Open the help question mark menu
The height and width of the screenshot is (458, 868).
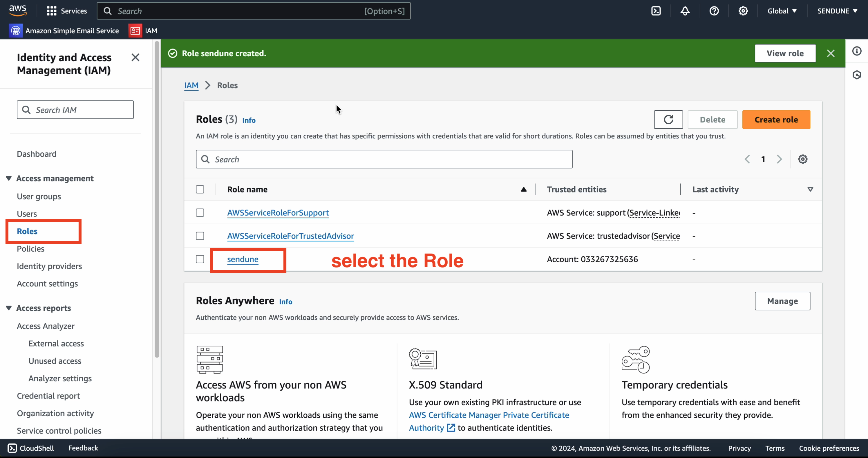click(714, 11)
